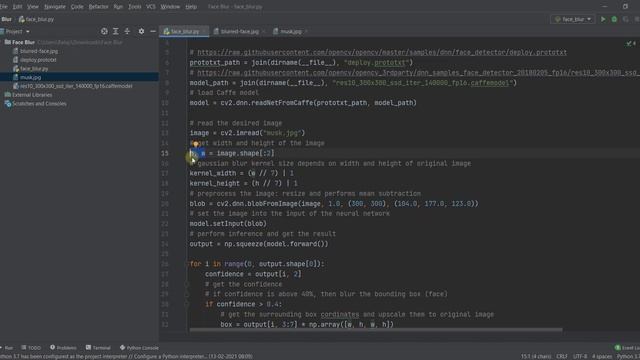Click the select opened file target icon
This screenshot has width=640, height=360.
point(104,31)
